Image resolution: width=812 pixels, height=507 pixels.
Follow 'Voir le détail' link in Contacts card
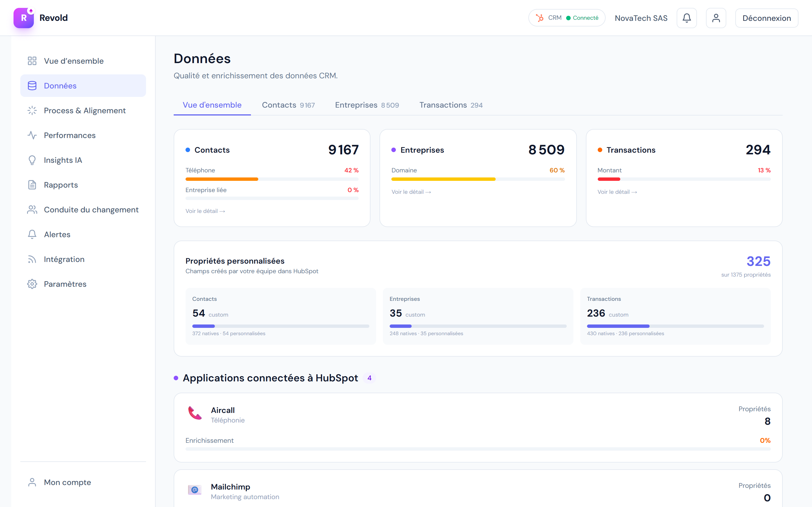(205, 211)
